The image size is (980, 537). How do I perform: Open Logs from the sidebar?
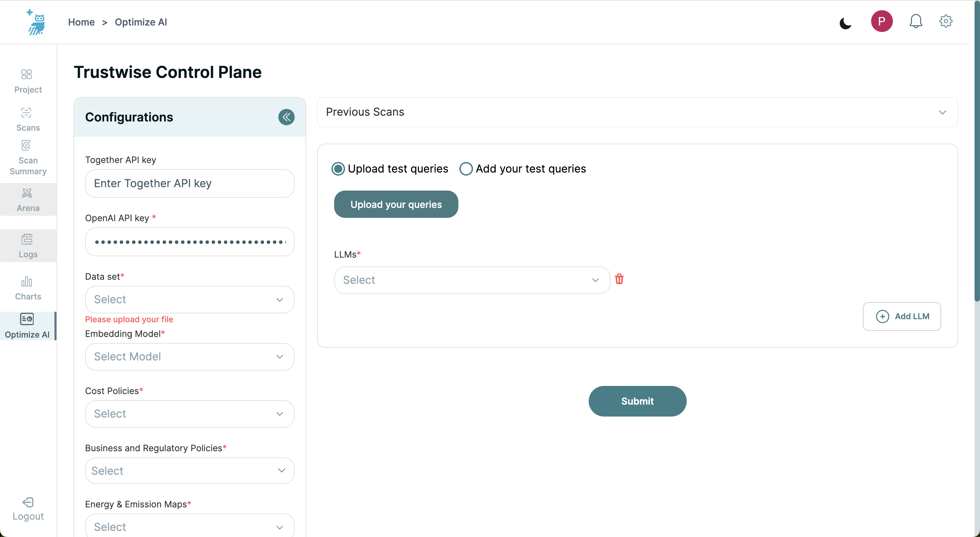coord(28,246)
